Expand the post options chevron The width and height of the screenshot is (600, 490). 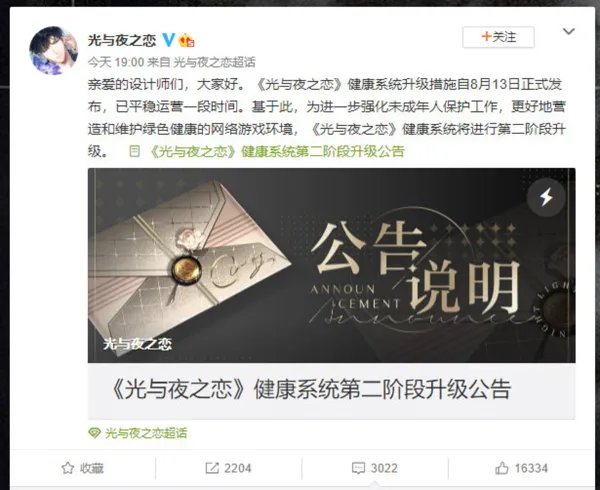[x=569, y=31]
